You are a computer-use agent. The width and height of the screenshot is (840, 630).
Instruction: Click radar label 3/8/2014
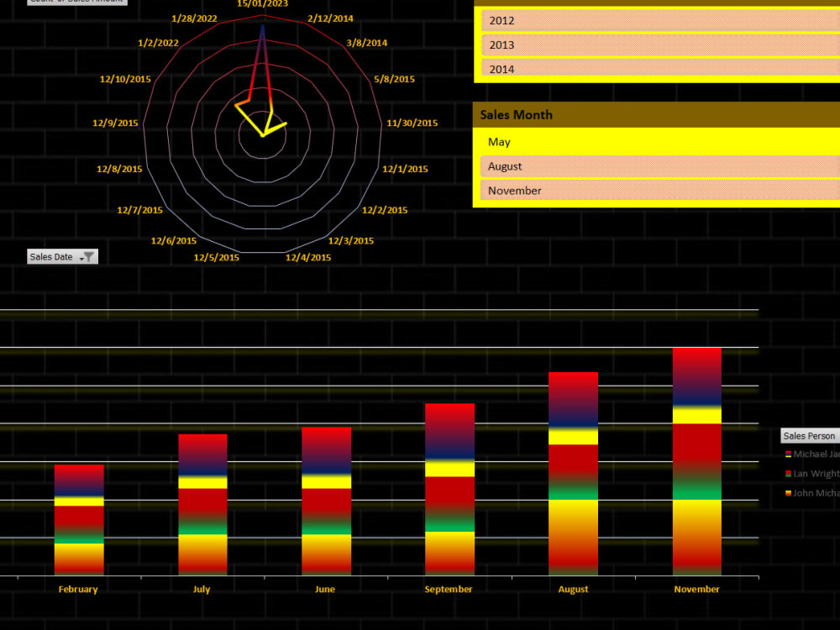(x=367, y=43)
